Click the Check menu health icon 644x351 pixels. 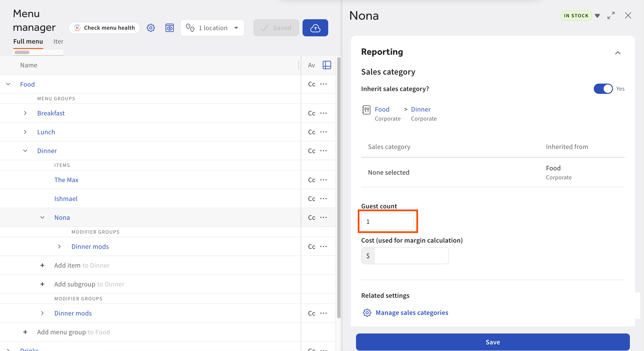click(x=77, y=28)
